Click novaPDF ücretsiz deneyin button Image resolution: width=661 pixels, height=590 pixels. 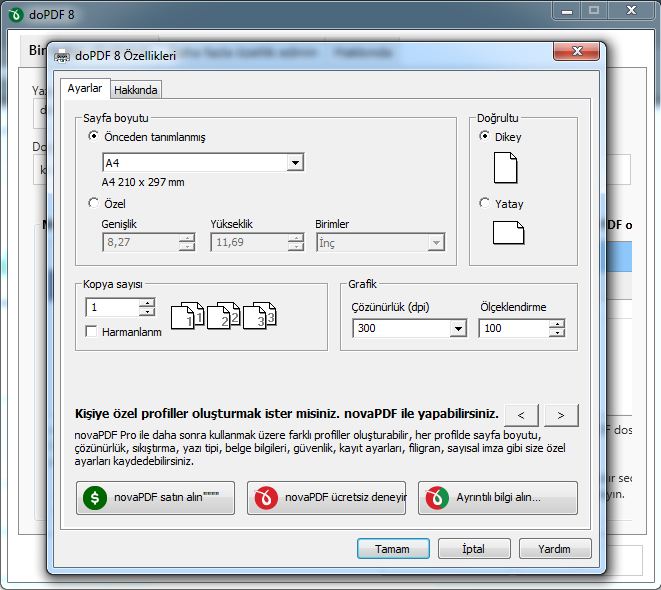click(326, 498)
